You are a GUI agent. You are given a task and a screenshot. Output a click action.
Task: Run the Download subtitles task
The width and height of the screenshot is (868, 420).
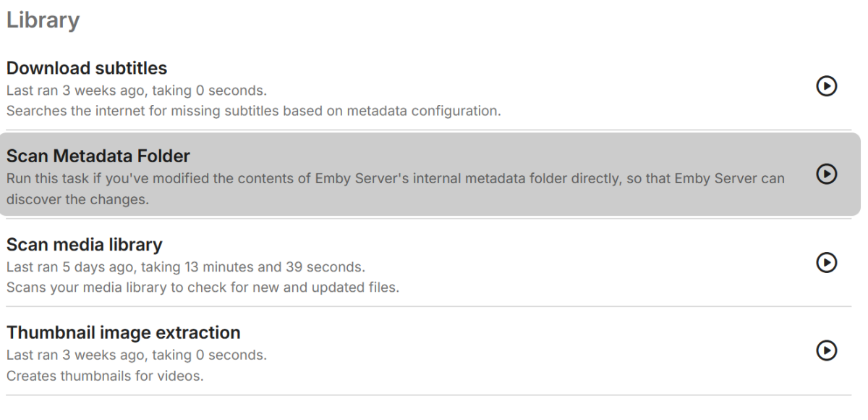click(x=826, y=86)
